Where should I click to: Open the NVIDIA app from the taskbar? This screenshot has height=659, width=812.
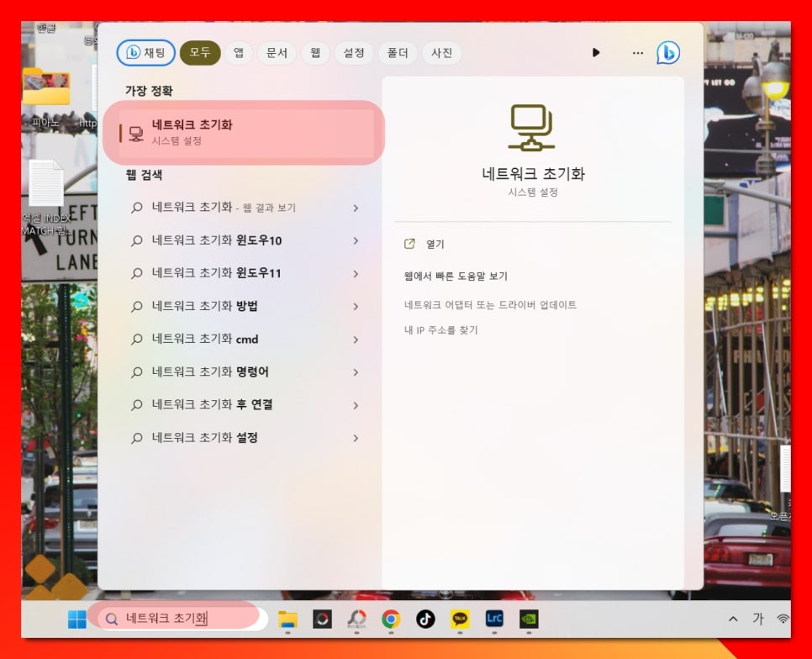click(x=529, y=619)
